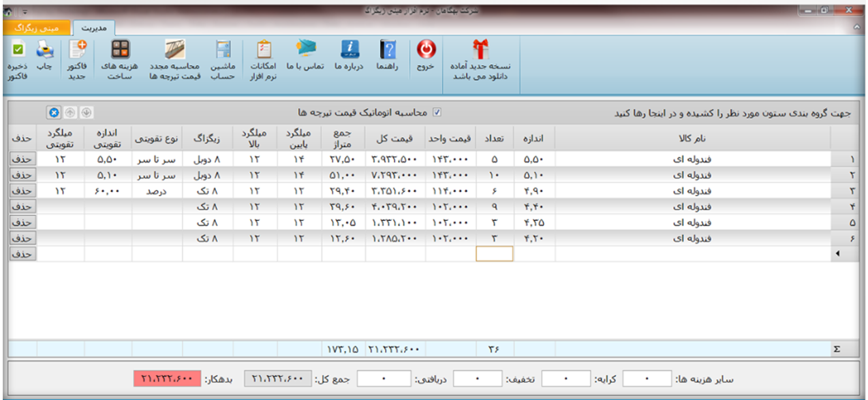Click the حذف button on row three
This screenshot has height=400, width=868.
tap(22, 190)
